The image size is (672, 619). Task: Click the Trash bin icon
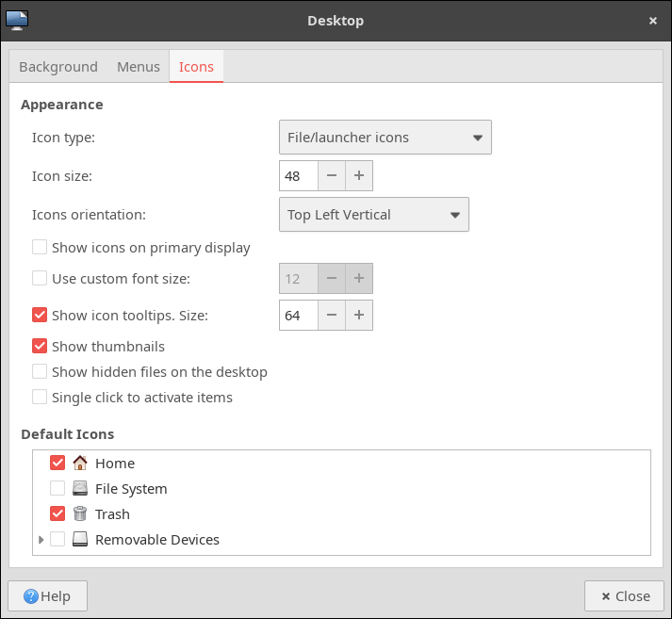[x=80, y=513]
